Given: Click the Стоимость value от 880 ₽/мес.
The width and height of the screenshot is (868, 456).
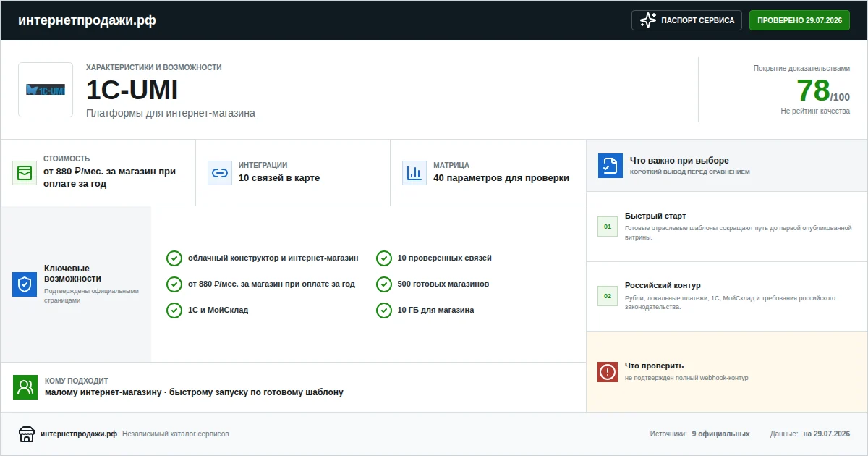Looking at the screenshot, I should (x=110, y=178).
